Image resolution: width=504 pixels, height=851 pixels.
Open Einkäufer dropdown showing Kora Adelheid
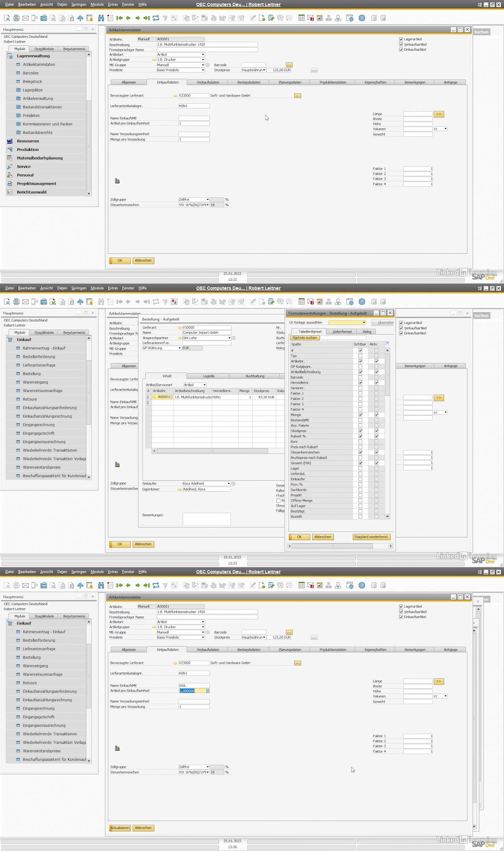[228, 483]
